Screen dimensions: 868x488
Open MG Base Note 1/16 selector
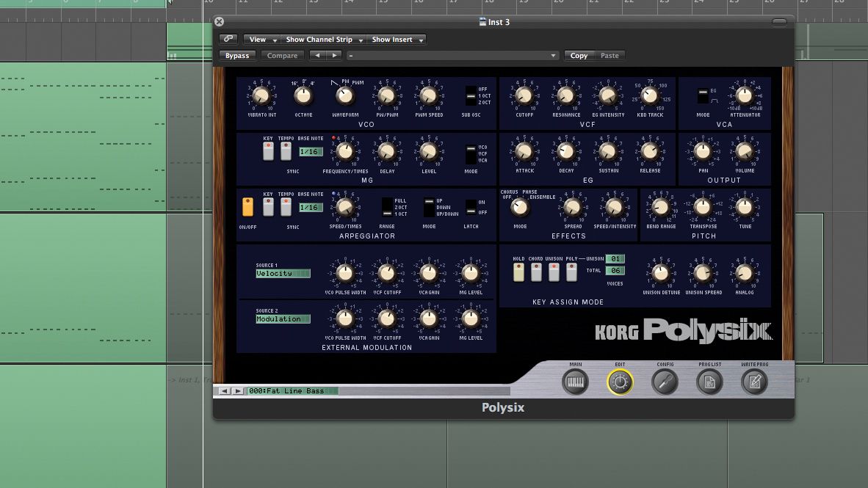click(x=311, y=152)
